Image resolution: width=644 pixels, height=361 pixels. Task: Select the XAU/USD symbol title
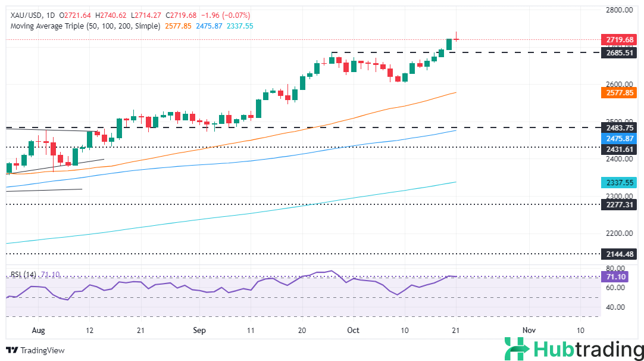[x=25, y=15]
